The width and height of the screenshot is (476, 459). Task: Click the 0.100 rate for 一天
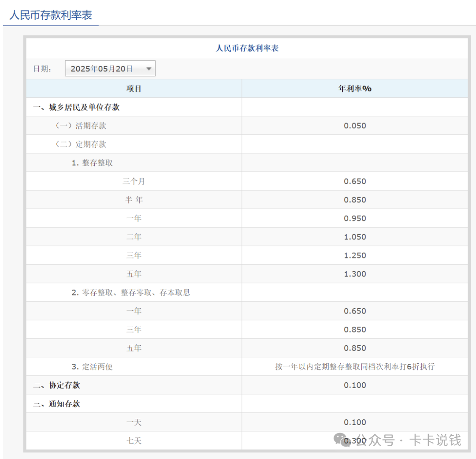[x=355, y=422]
